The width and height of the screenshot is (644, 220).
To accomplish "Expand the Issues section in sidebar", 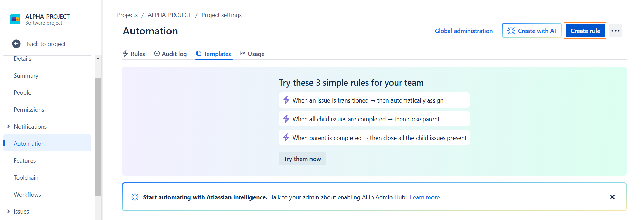I will point(9,211).
